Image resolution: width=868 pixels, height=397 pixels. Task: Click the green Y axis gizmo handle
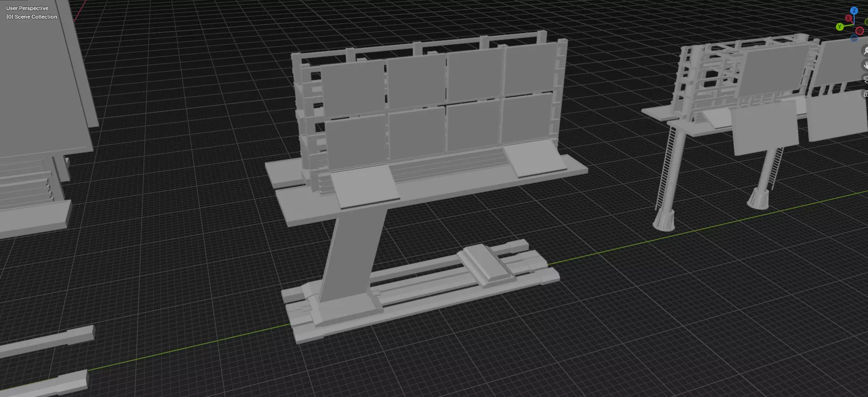[x=840, y=27]
